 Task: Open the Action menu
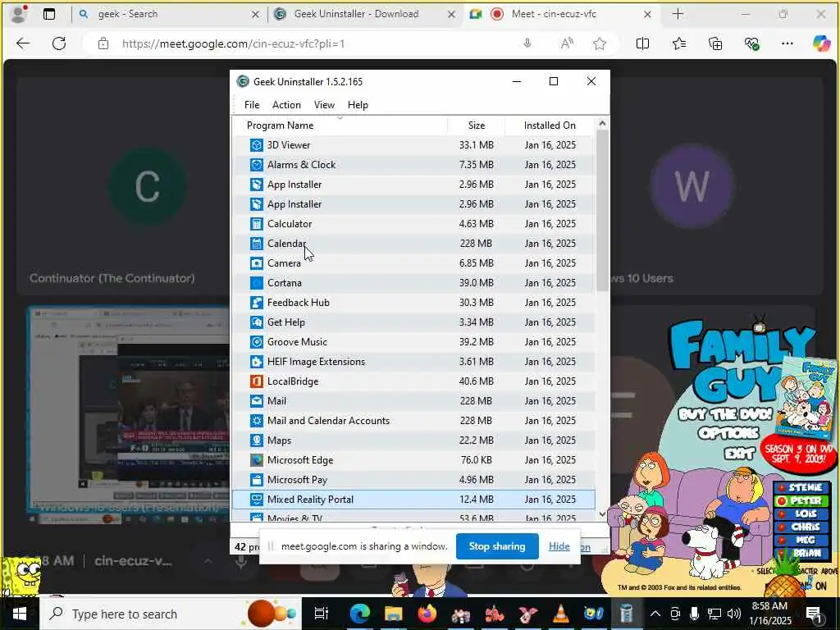click(286, 105)
